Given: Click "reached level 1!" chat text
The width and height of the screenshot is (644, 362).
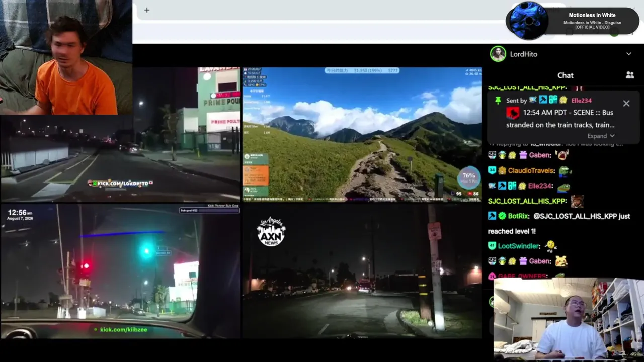Looking at the screenshot, I should click(x=512, y=231).
